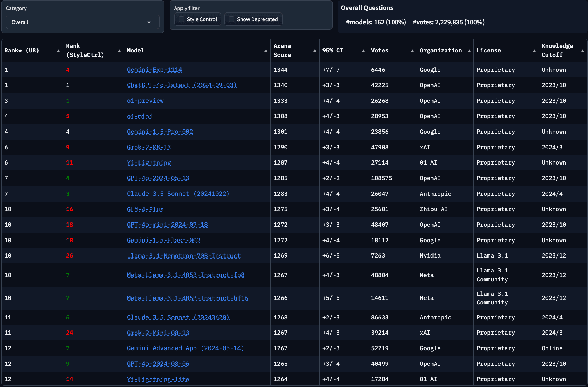
Task: Open Claude 3.5 Sonnet (20240620) link
Action: pyautogui.click(x=178, y=317)
